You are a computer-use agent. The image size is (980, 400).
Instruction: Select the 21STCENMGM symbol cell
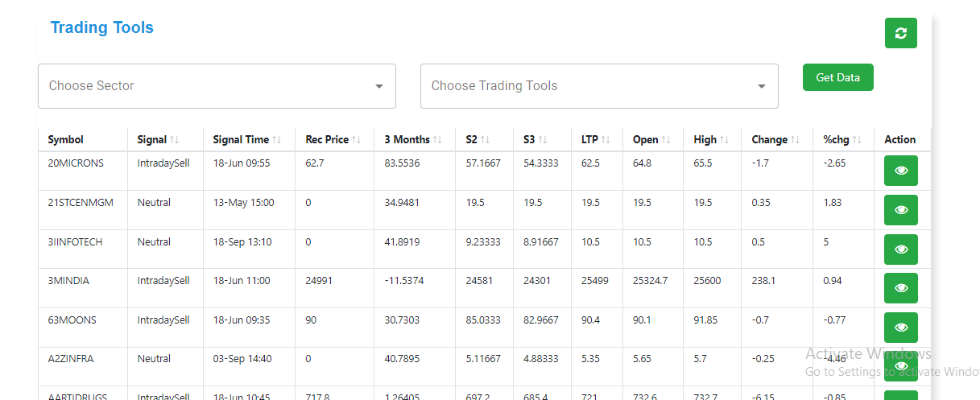(81, 203)
